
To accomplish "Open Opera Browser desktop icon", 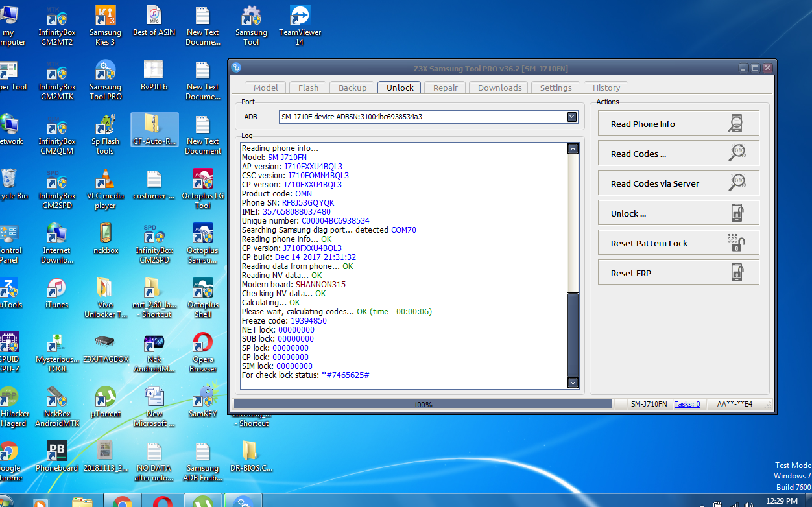I will [203, 353].
